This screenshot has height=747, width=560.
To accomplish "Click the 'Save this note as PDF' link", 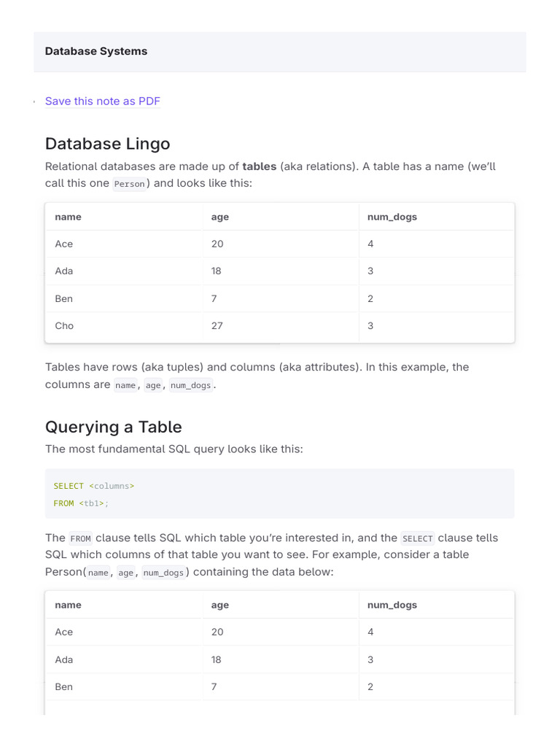I will (x=102, y=101).
